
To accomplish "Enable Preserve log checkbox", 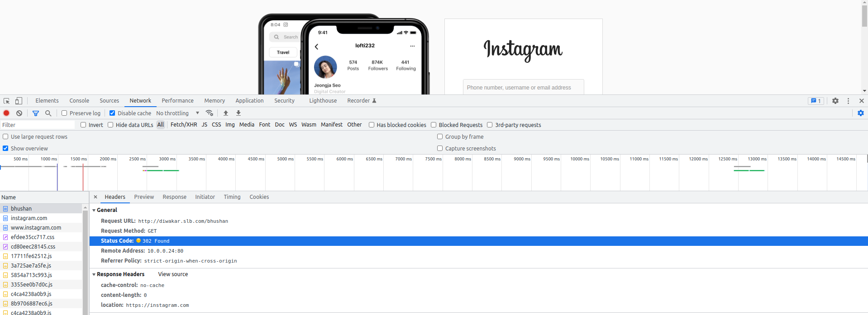I will pos(64,113).
